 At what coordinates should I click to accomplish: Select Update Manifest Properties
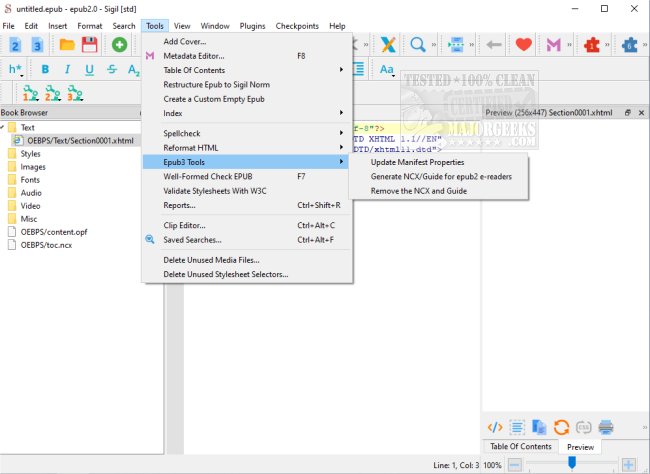point(439,162)
